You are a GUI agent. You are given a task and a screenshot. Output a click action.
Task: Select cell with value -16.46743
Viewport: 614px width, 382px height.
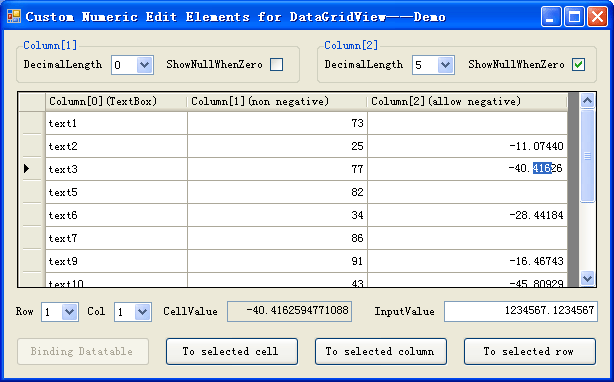click(468, 261)
